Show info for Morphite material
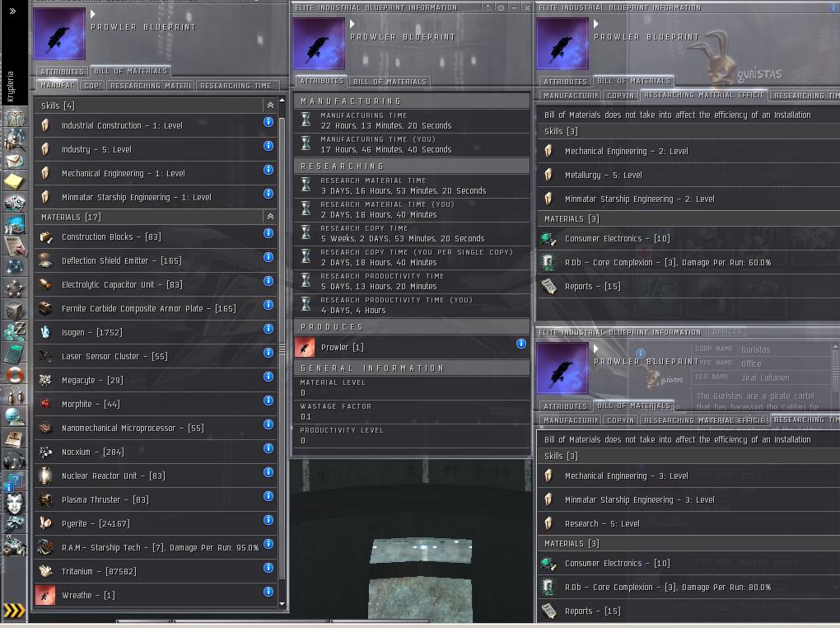840x628 pixels. tap(268, 401)
